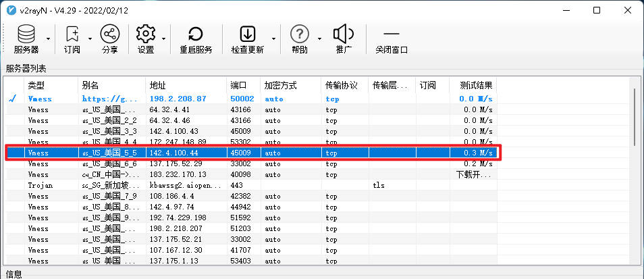Select server row with address 137.175.52.21
Image resolution: width=644 pixels, height=279 pixels.
[250, 239]
